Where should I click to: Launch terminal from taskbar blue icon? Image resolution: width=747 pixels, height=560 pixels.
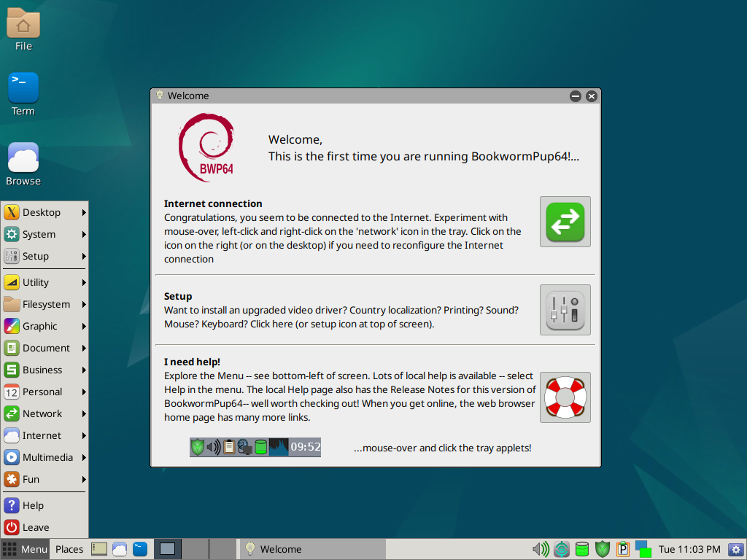[x=140, y=549]
